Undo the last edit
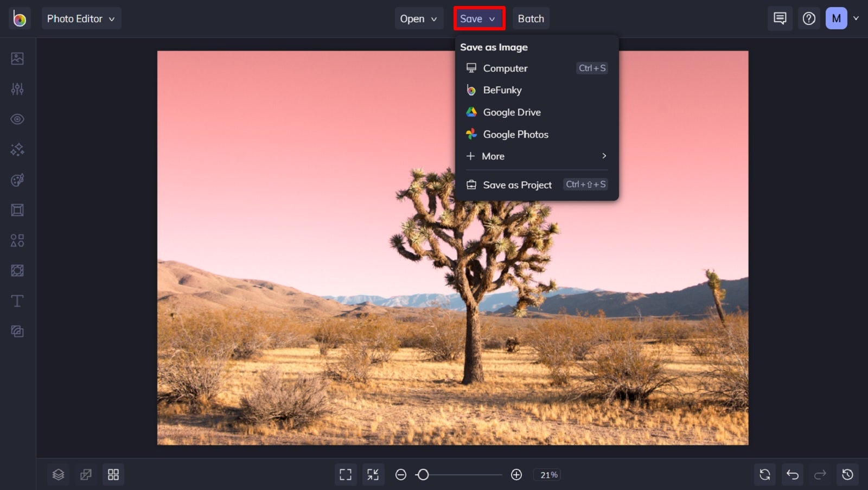 tap(793, 474)
